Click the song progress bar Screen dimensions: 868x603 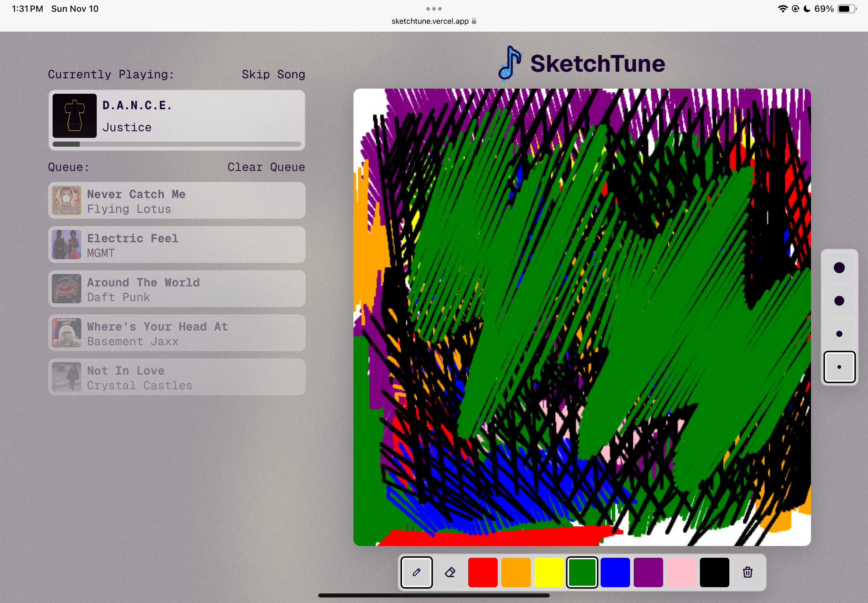pyautogui.click(x=177, y=144)
